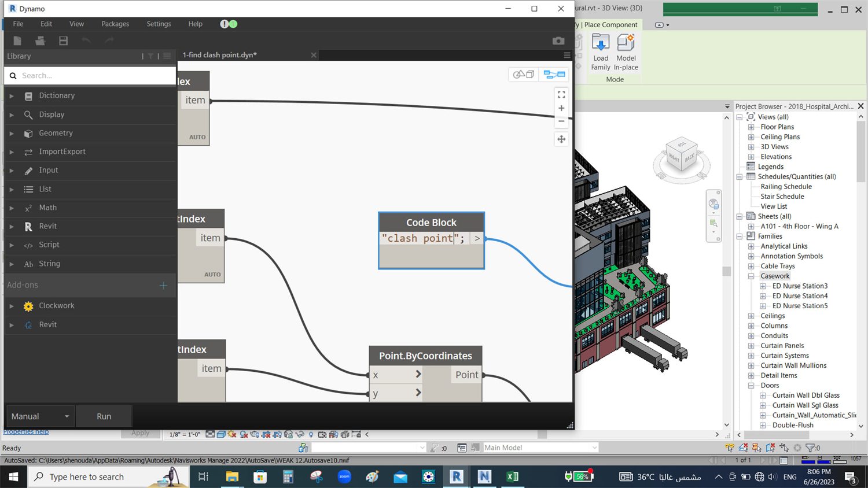
Task: Open the Edit menu in Dynamo
Action: click(x=46, y=24)
